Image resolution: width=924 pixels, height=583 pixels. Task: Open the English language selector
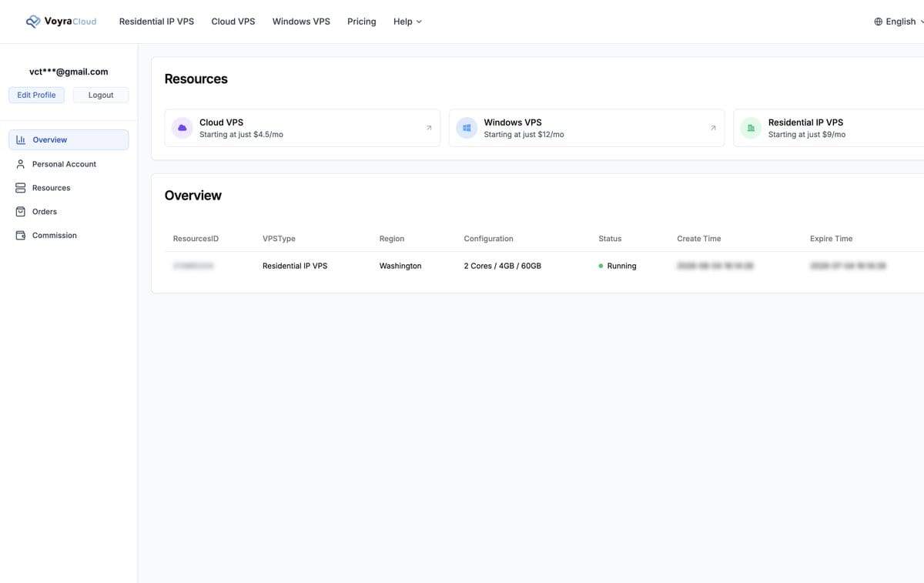899,22
